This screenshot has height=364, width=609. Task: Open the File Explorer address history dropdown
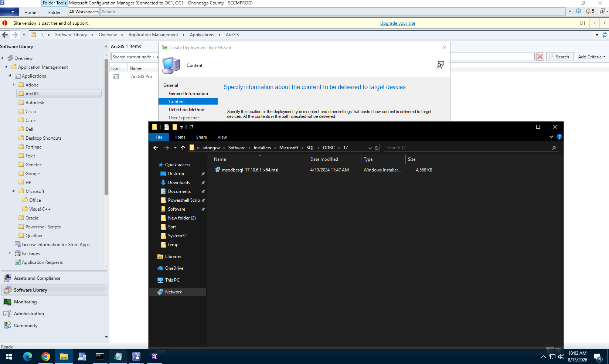click(x=370, y=148)
